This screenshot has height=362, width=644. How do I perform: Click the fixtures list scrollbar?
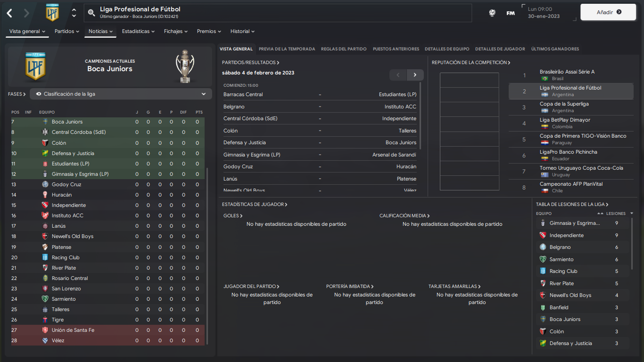(420, 115)
